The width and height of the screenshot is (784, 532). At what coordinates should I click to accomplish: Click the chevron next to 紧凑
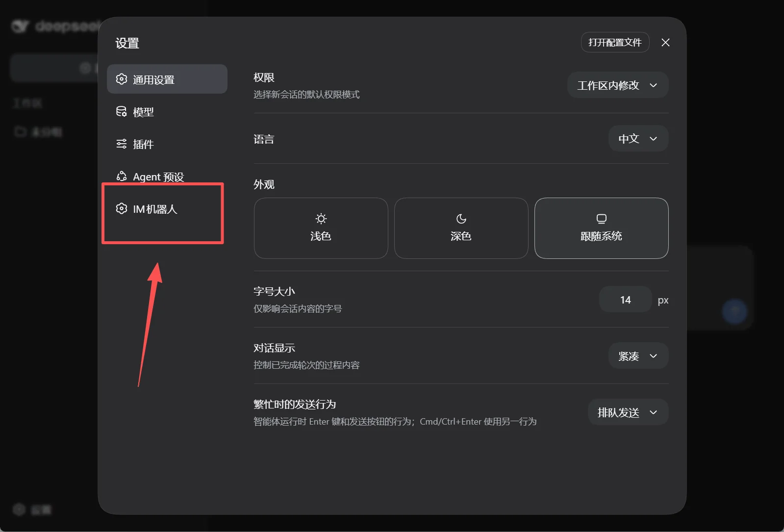coord(653,355)
